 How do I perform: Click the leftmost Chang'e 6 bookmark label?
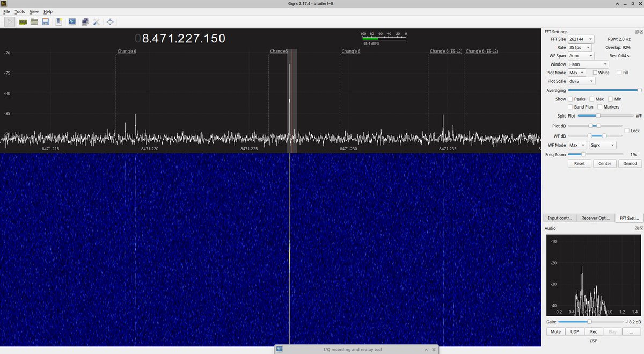click(127, 52)
